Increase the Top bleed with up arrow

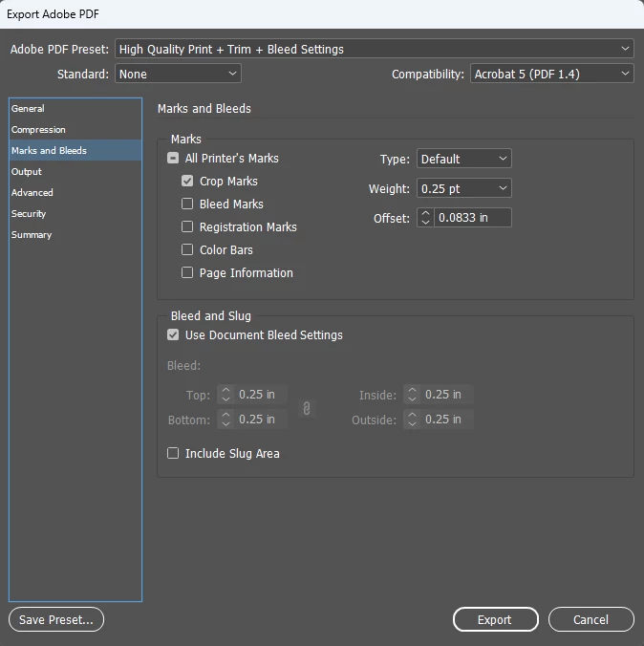[x=225, y=390]
